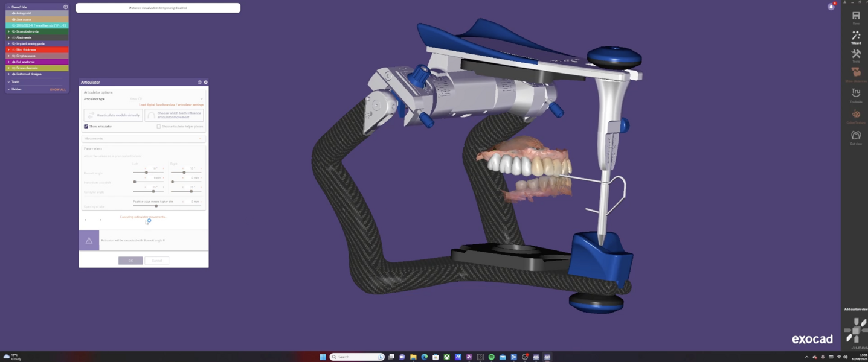Enable Show articulator helper planes

tap(159, 127)
